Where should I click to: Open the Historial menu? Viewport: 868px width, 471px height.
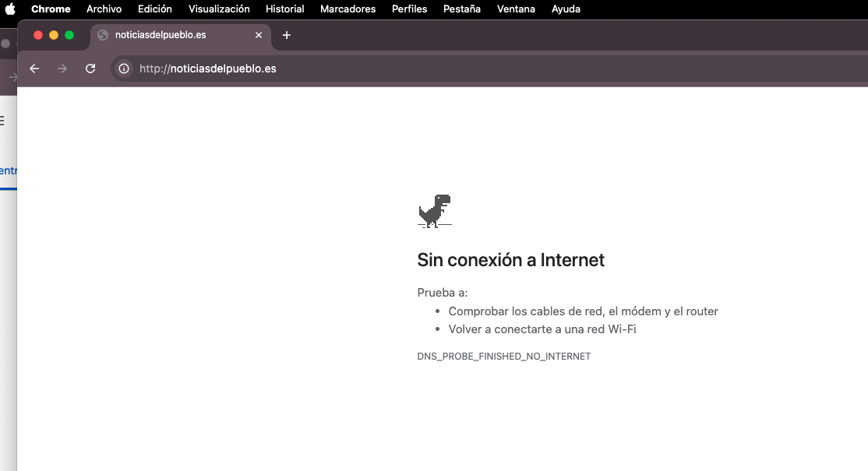pos(284,9)
